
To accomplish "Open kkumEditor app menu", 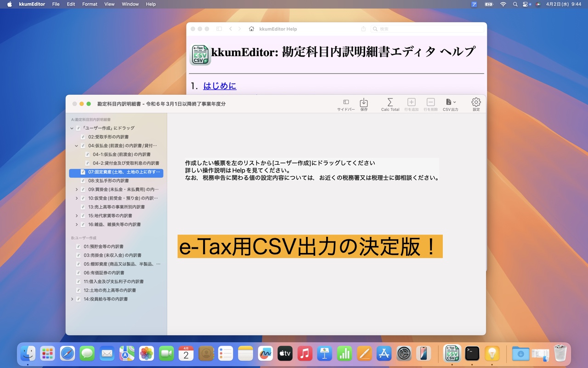I will tap(32, 4).
